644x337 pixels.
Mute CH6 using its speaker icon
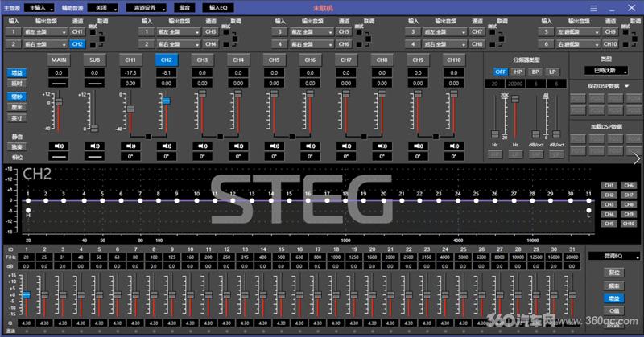pyautogui.click(x=310, y=146)
